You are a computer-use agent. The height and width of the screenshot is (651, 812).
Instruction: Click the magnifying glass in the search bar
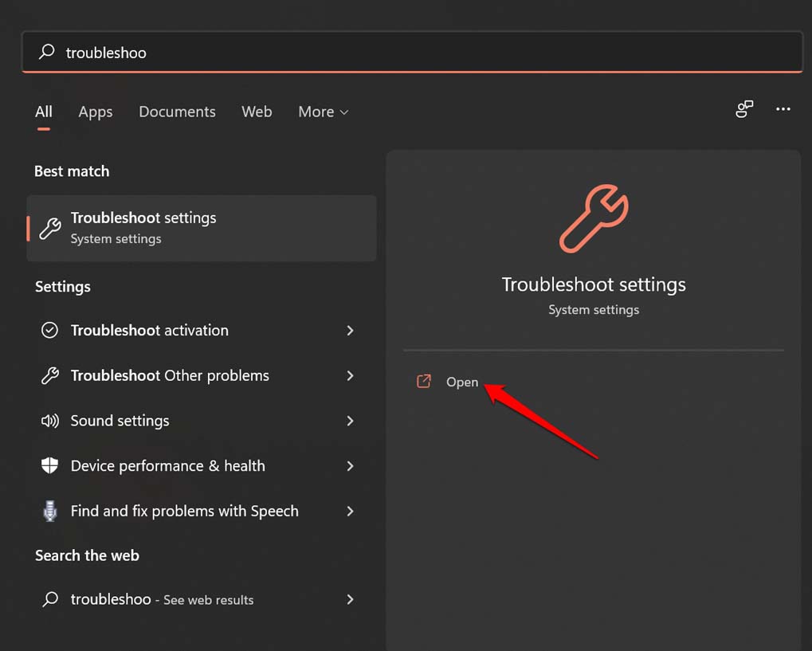tap(45, 52)
